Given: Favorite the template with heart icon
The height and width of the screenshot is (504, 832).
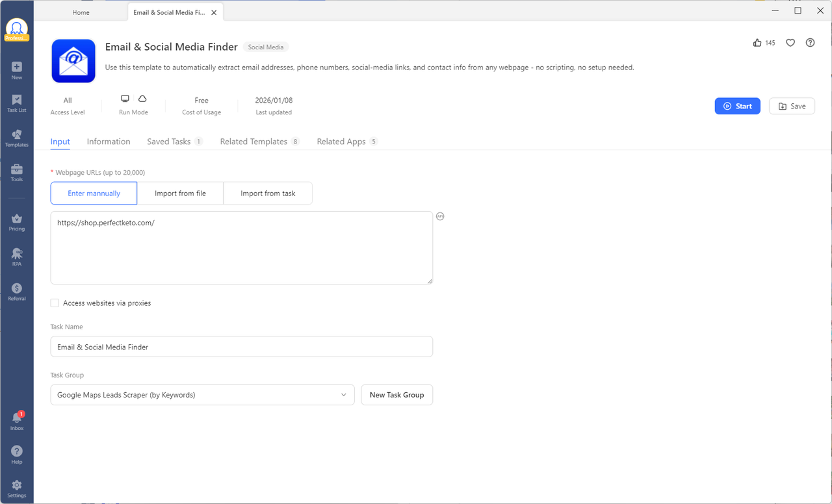Looking at the screenshot, I should (790, 43).
